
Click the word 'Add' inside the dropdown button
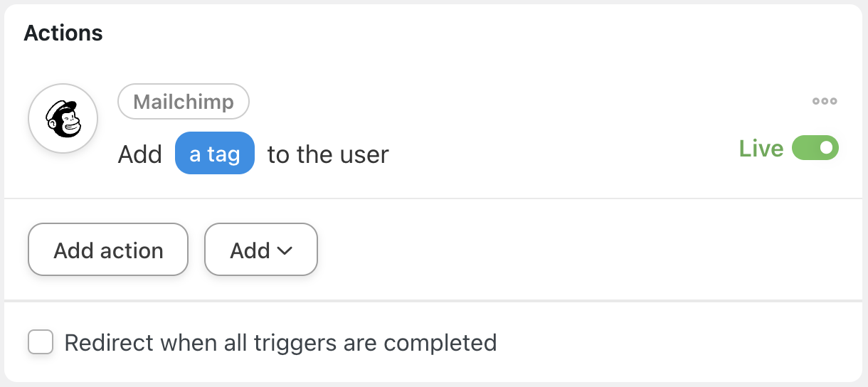250,250
